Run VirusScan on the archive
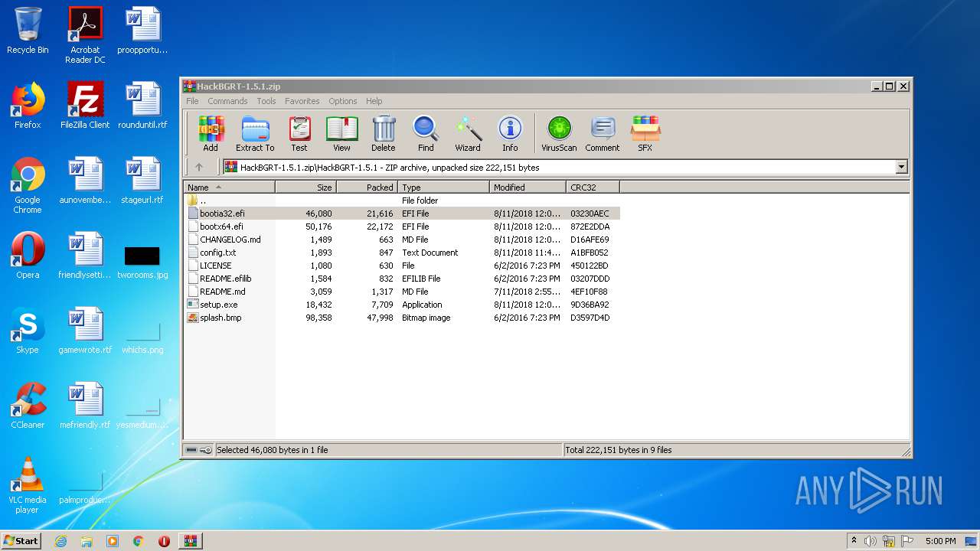Viewport: 980px width, 551px height. pos(559,134)
